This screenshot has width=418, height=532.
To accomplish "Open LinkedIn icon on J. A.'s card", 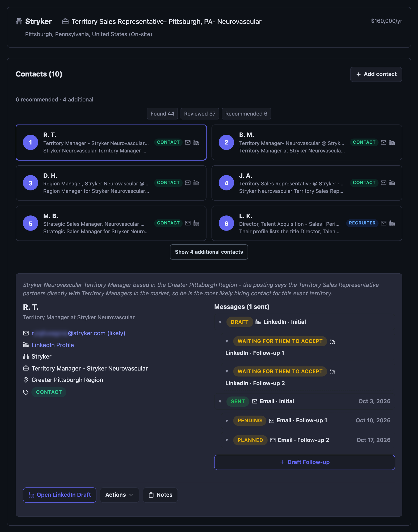I will pos(392,183).
